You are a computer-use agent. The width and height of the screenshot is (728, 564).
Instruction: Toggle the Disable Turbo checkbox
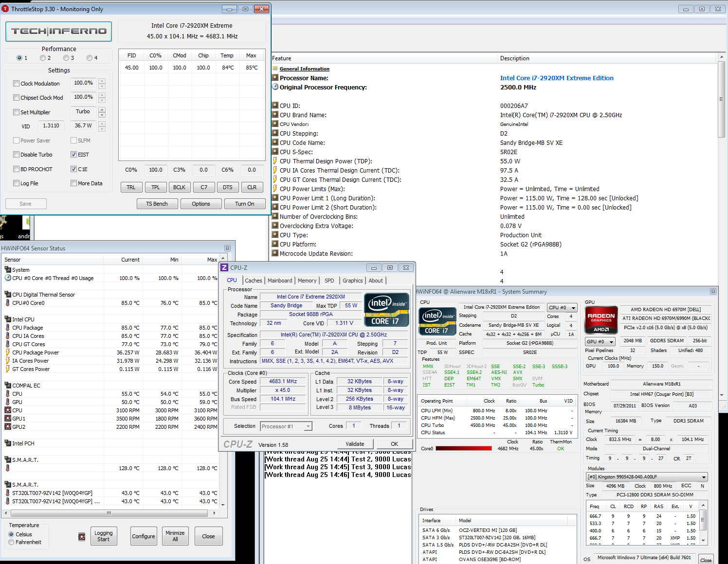tap(17, 155)
